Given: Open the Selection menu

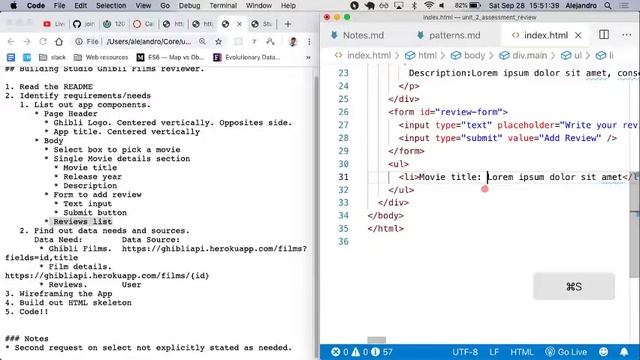Looking at the screenshot, I should (111, 6).
